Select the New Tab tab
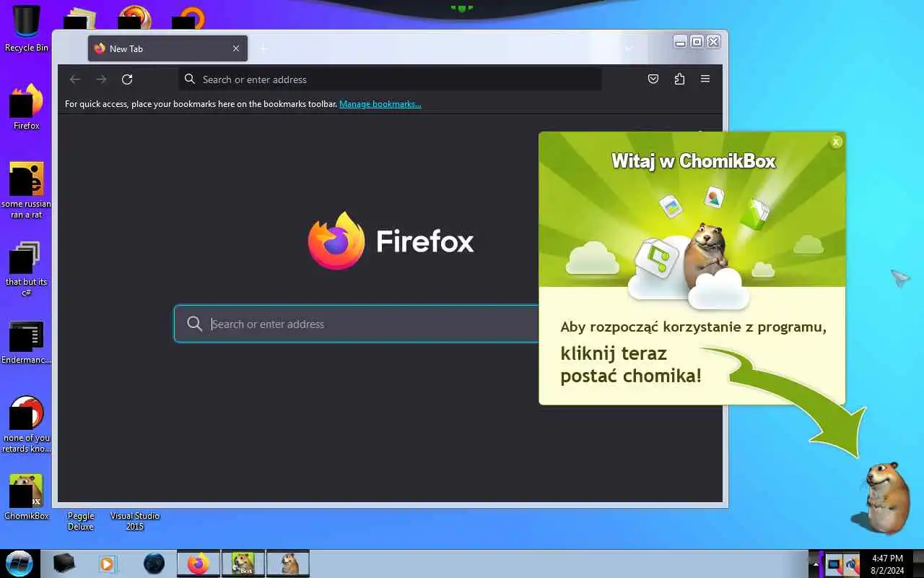The height and width of the screenshot is (578, 924). pyautogui.click(x=167, y=48)
